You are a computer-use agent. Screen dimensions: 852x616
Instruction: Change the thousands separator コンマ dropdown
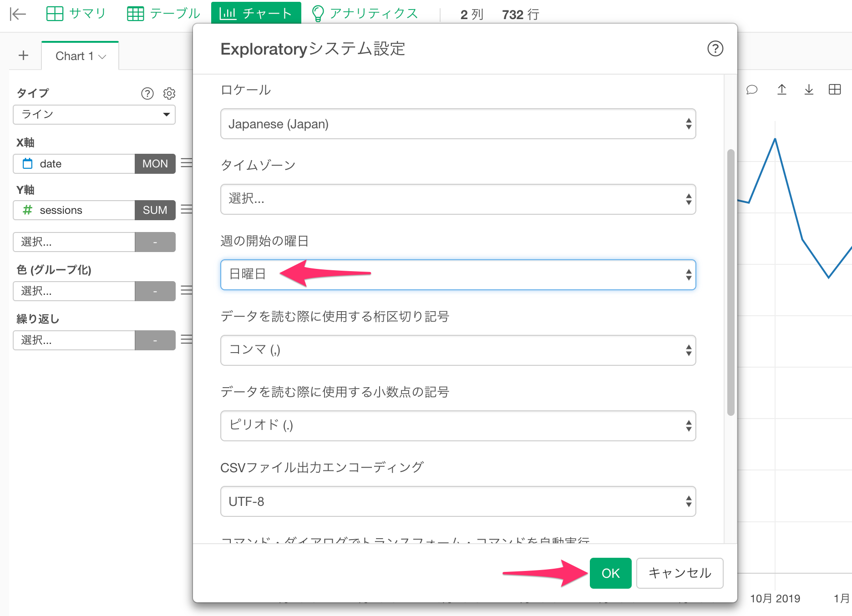coord(458,350)
